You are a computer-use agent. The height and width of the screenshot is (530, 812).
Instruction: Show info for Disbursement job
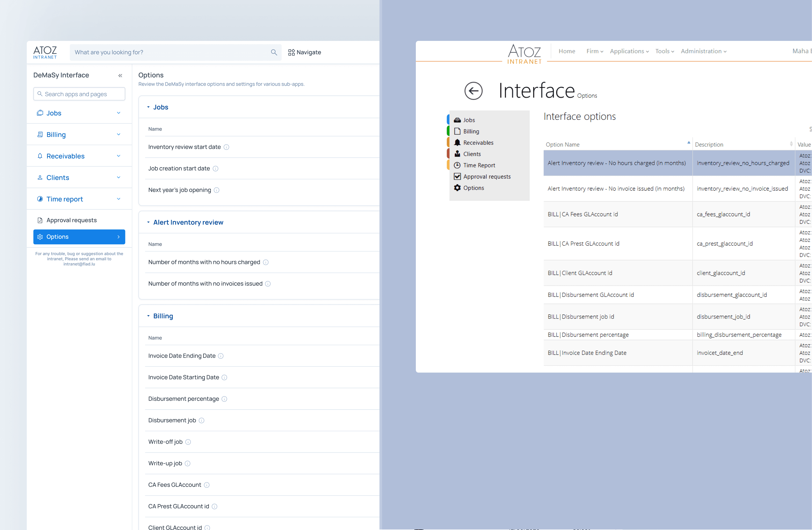(201, 421)
